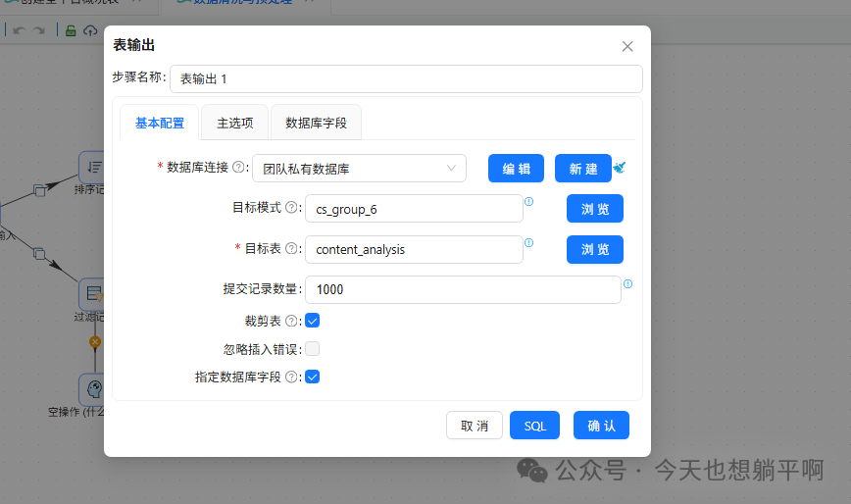Screen dimensions: 851x504
Task: Click the help icon next to 裁剪表
Action: point(291,321)
